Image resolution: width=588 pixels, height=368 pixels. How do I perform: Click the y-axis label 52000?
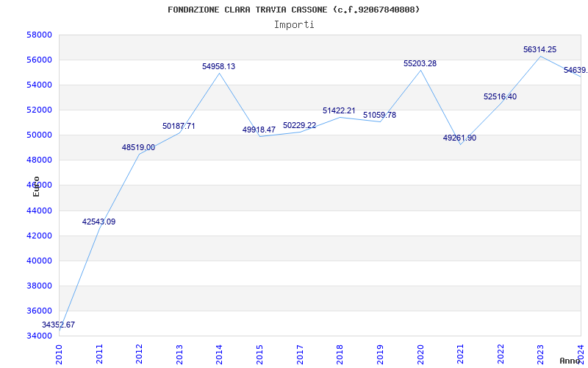(39, 110)
